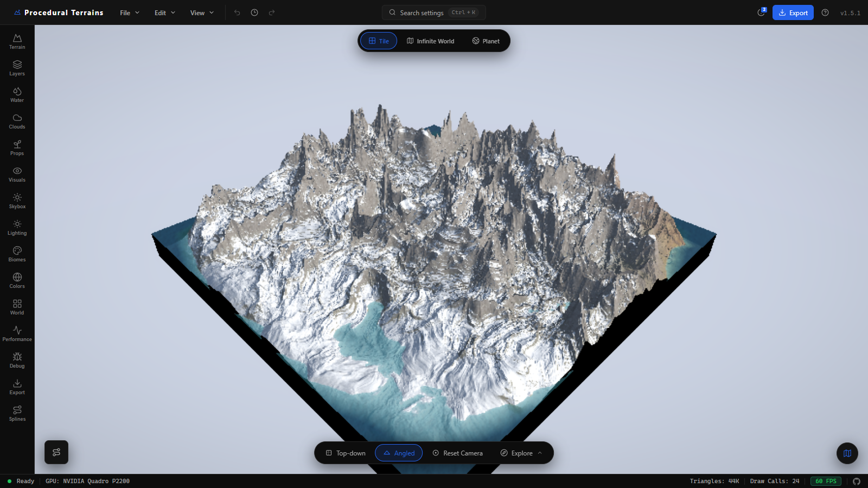Open the Colors panel
Screen dimensions: 868x488
pyautogui.click(x=17, y=281)
